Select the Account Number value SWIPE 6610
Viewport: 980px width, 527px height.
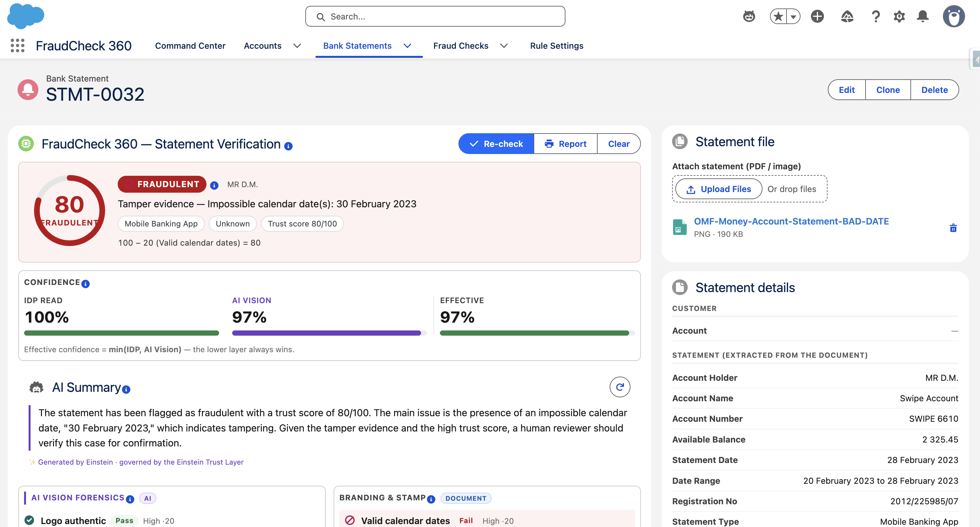(934, 418)
